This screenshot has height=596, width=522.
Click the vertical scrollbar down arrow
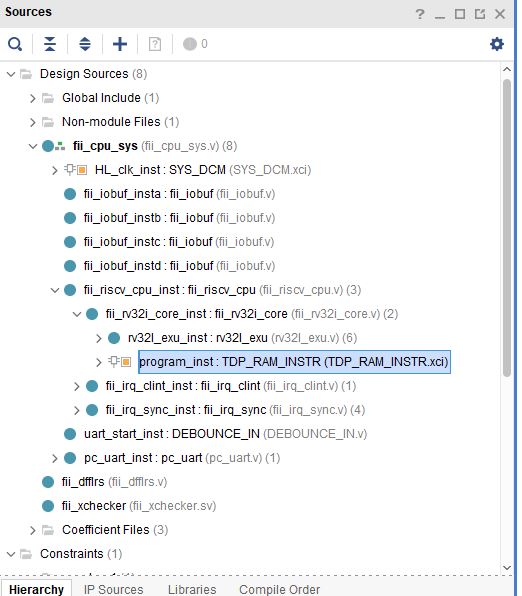coord(506,568)
